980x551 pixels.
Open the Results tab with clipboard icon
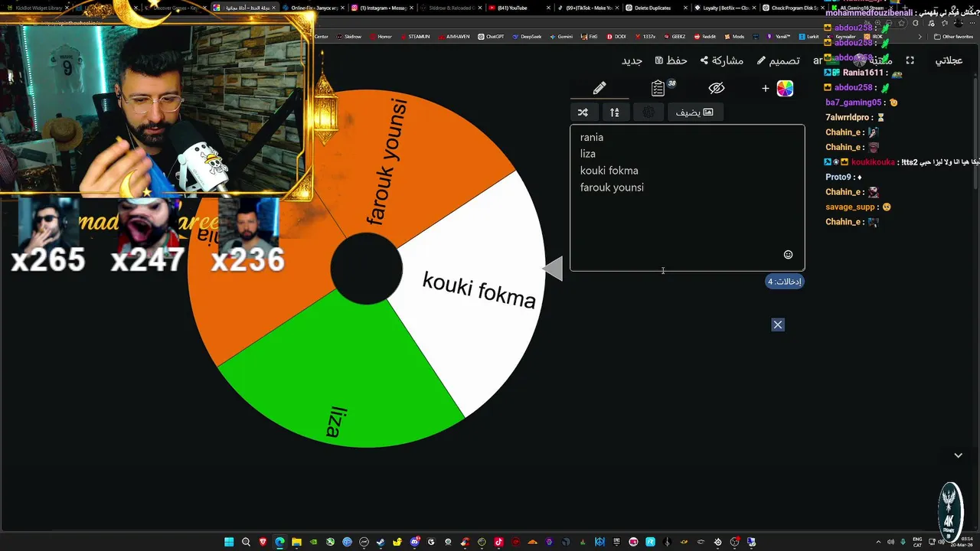(x=658, y=88)
